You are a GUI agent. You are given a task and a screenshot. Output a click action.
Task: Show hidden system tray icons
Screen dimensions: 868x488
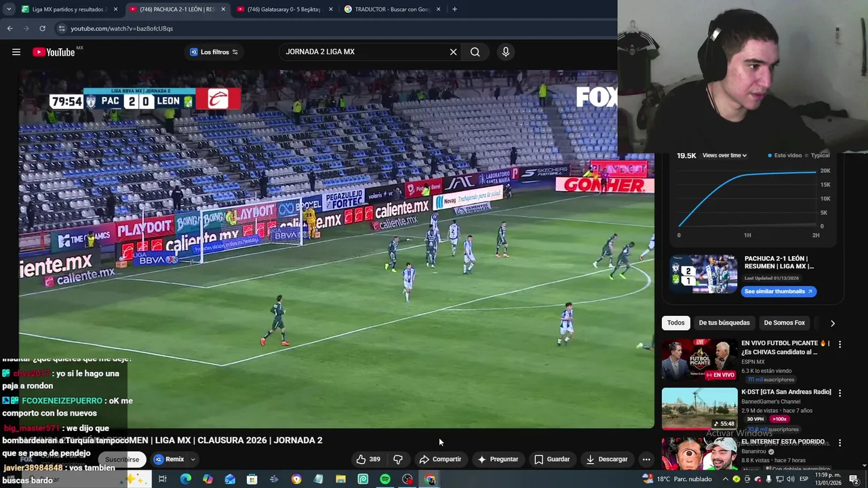[x=725, y=479]
